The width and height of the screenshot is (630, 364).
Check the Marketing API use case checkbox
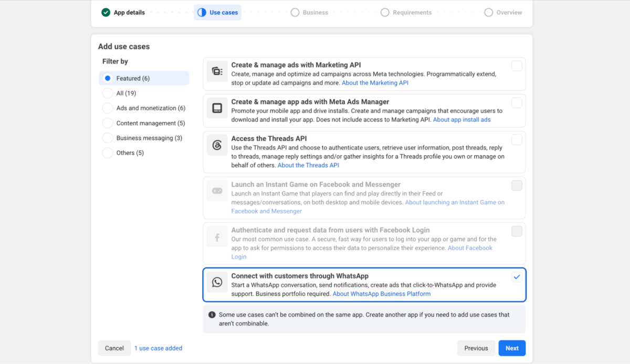tap(517, 66)
